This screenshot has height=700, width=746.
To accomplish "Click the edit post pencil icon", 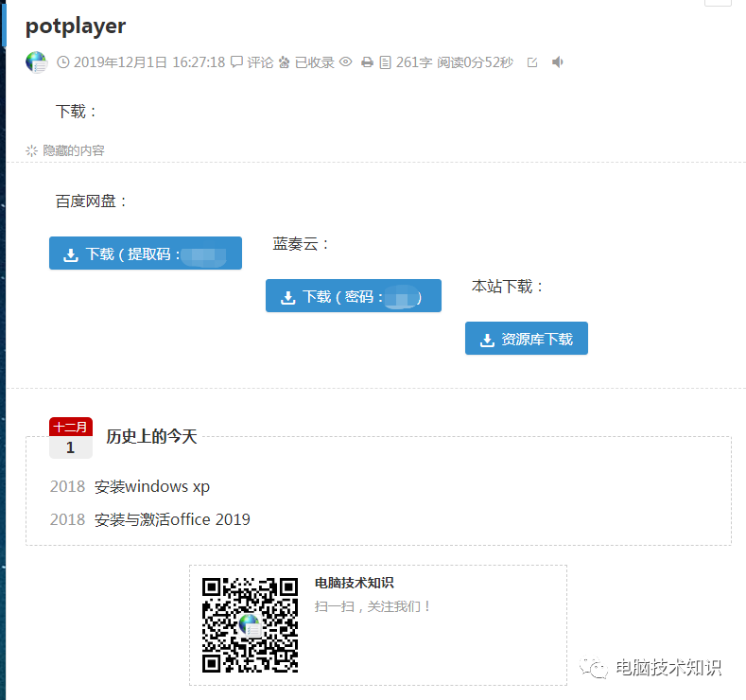I will click(532, 62).
